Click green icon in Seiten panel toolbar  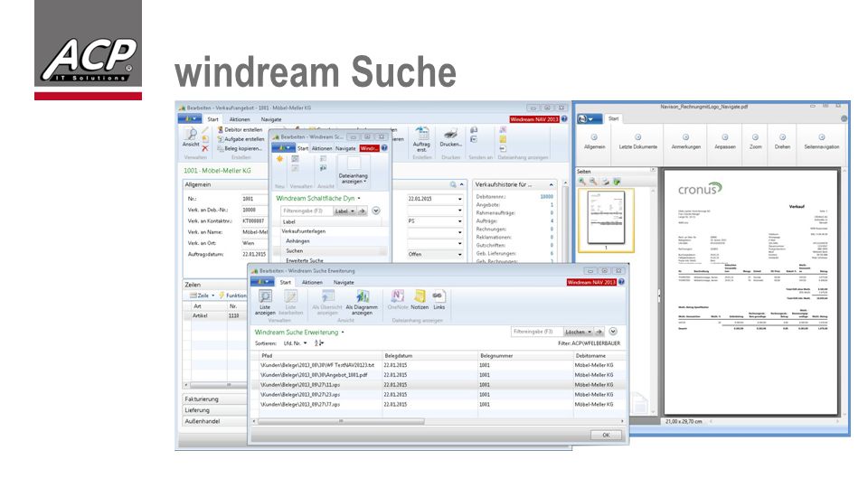coord(617,181)
